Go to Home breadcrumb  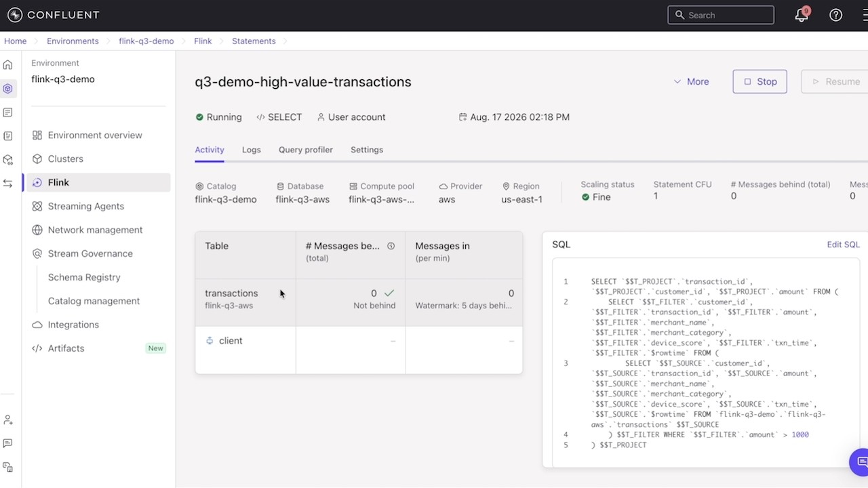[16, 41]
